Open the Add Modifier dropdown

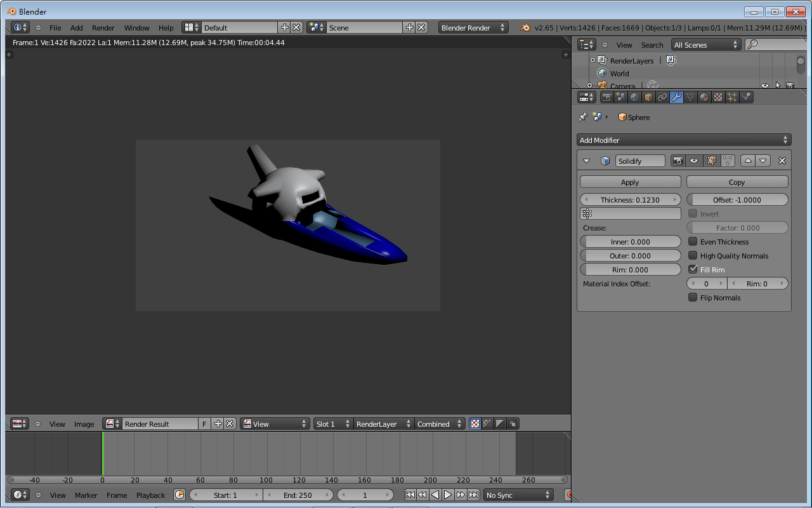683,140
